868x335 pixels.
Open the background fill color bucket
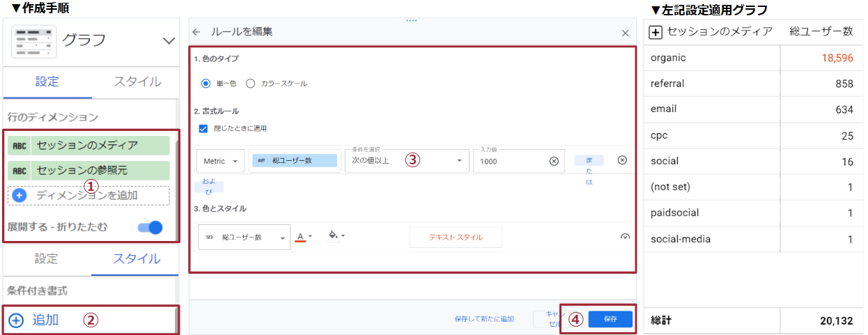[x=335, y=237]
